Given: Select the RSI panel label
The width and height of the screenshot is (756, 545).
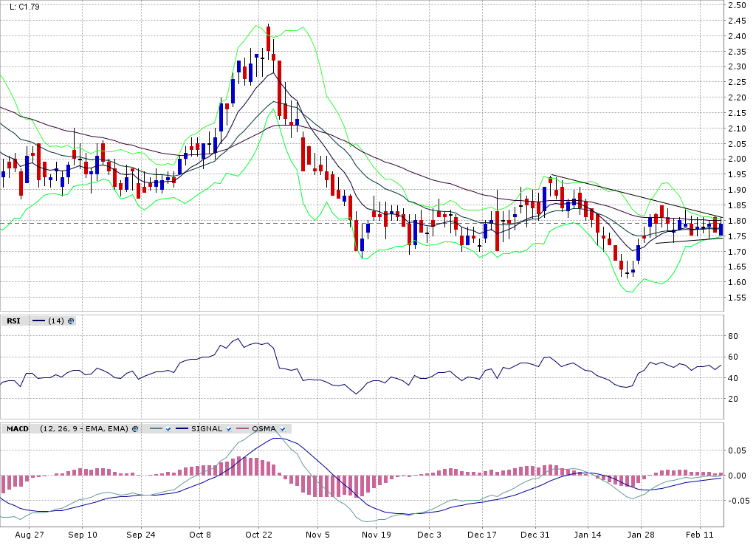Looking at the screenshot, I should coord(13,321).
